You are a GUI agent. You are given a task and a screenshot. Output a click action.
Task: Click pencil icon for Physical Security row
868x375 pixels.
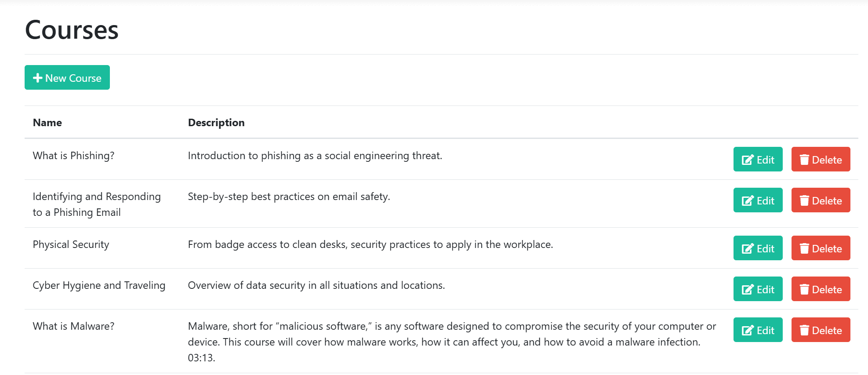748,248
